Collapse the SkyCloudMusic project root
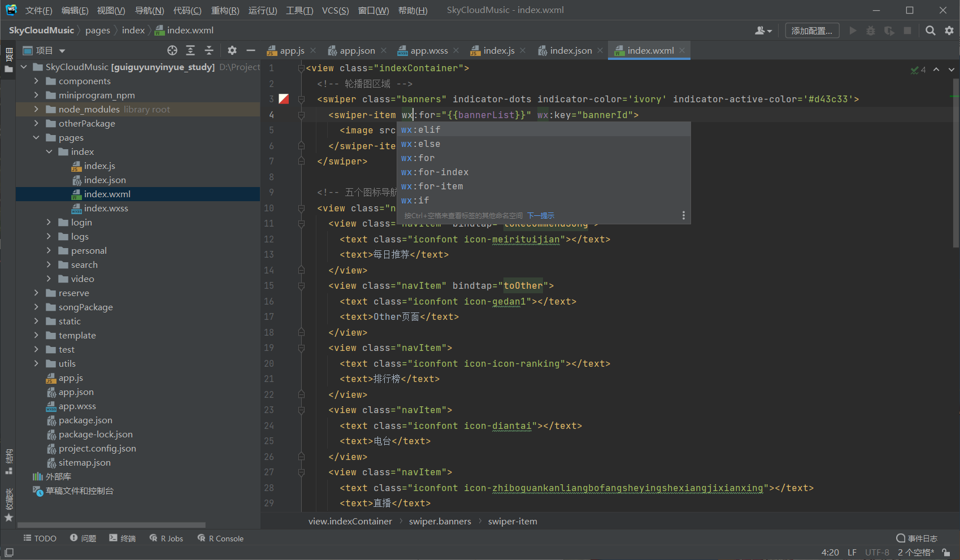The width and height of the screenshot is (960, 560). [24, 67]
